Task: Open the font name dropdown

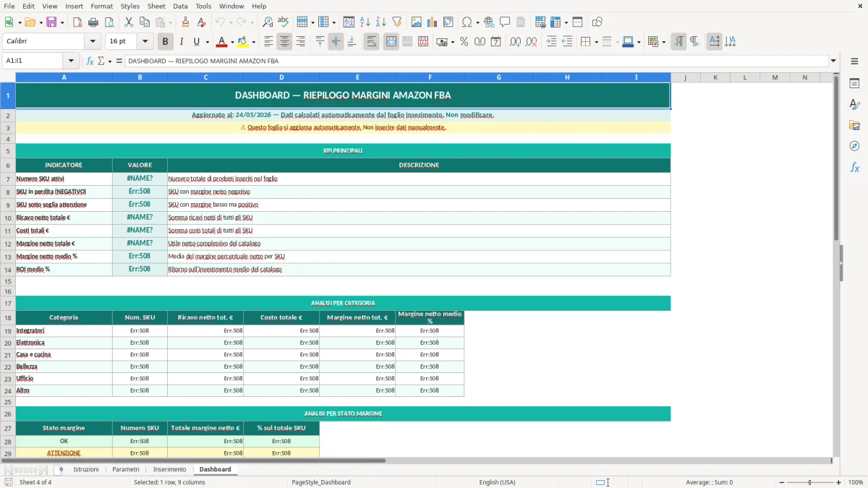Action: (93, 42)
